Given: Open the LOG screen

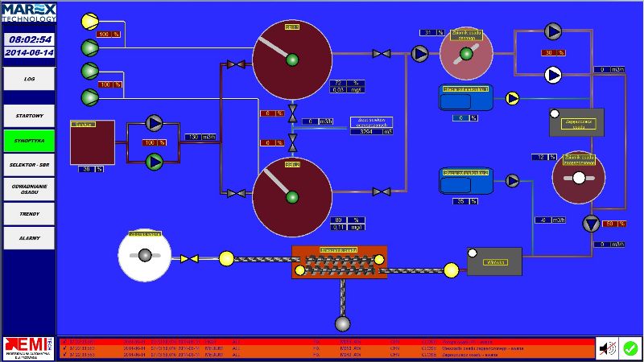Looking at the screenshot, I should point(28,79).
